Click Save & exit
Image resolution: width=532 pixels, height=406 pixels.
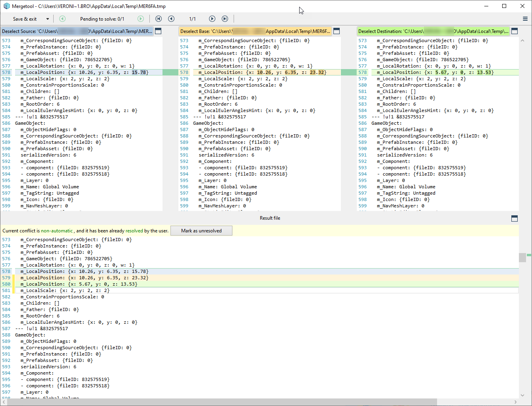[25, 19]
